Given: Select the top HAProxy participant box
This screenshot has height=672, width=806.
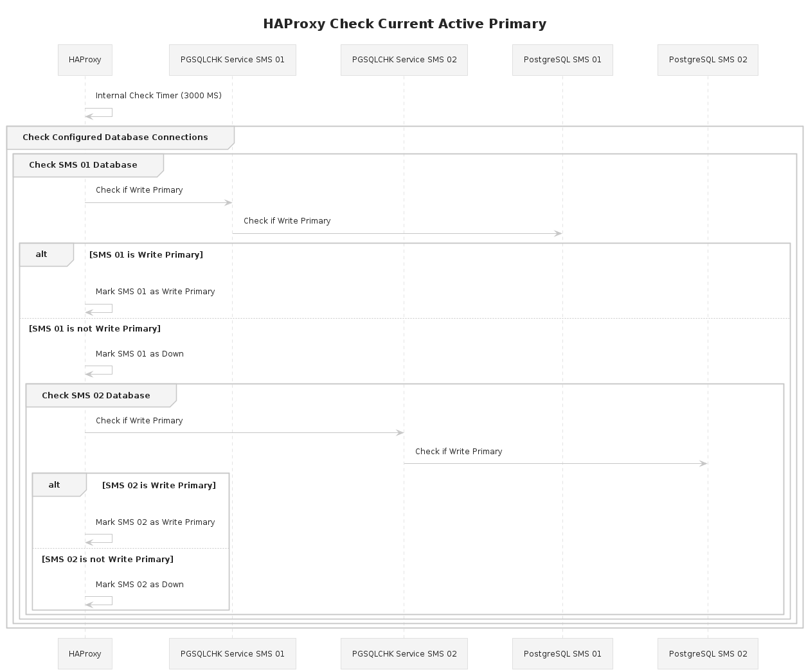Looking at the screenshot, I should click(x=85, y=60).
